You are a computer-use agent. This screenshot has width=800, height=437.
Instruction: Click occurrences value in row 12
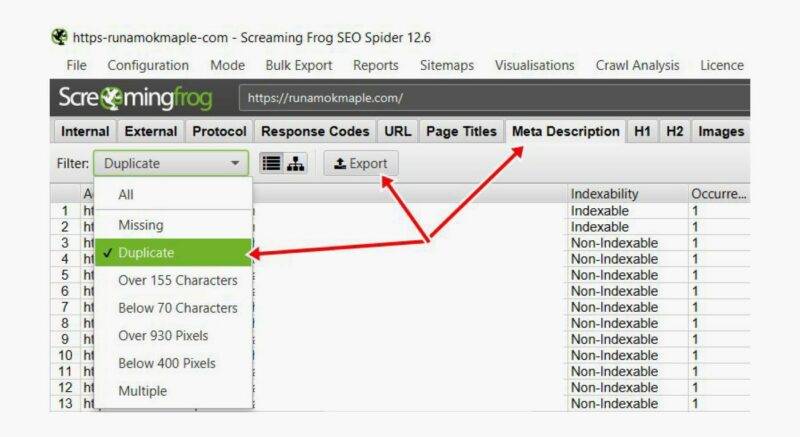718,388
